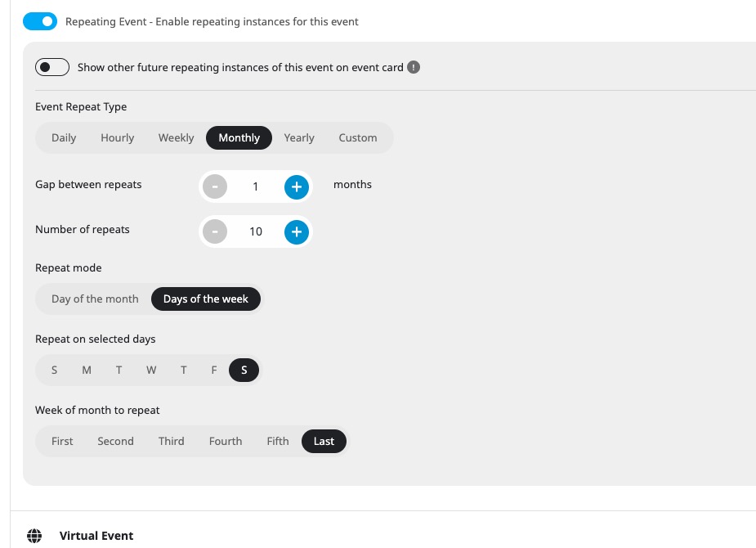
Task: Open the Virtual Event section
Action: (x=96, y=536)
